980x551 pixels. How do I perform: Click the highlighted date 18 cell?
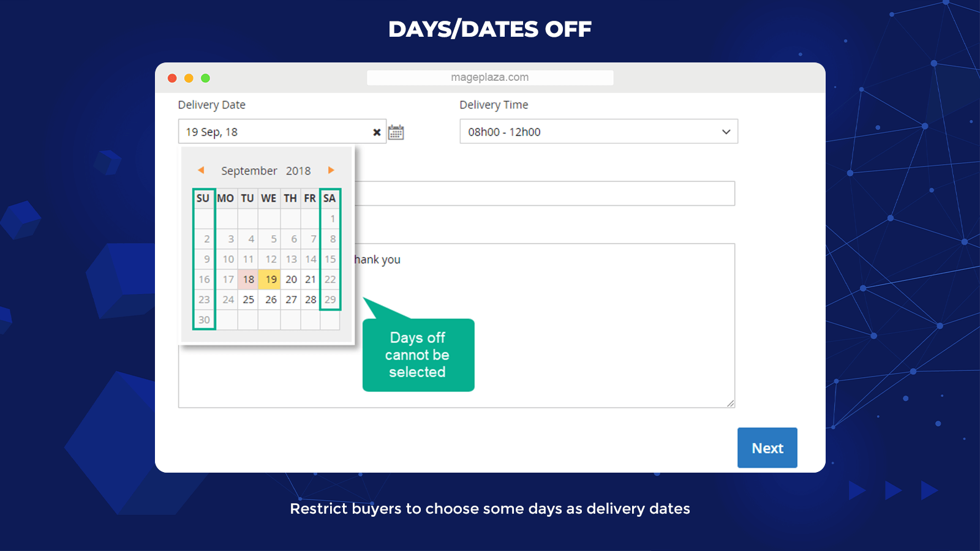248,279
